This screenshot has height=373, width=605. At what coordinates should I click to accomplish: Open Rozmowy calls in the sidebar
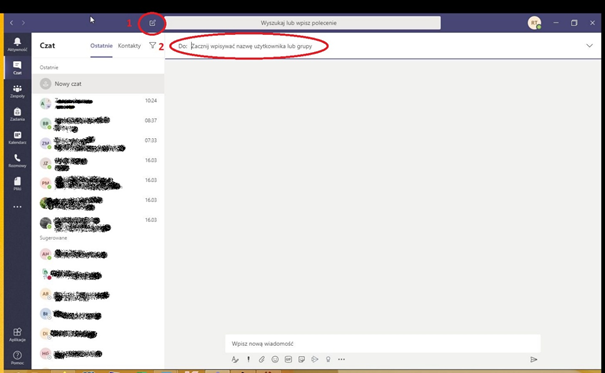(x=17, y=160)
